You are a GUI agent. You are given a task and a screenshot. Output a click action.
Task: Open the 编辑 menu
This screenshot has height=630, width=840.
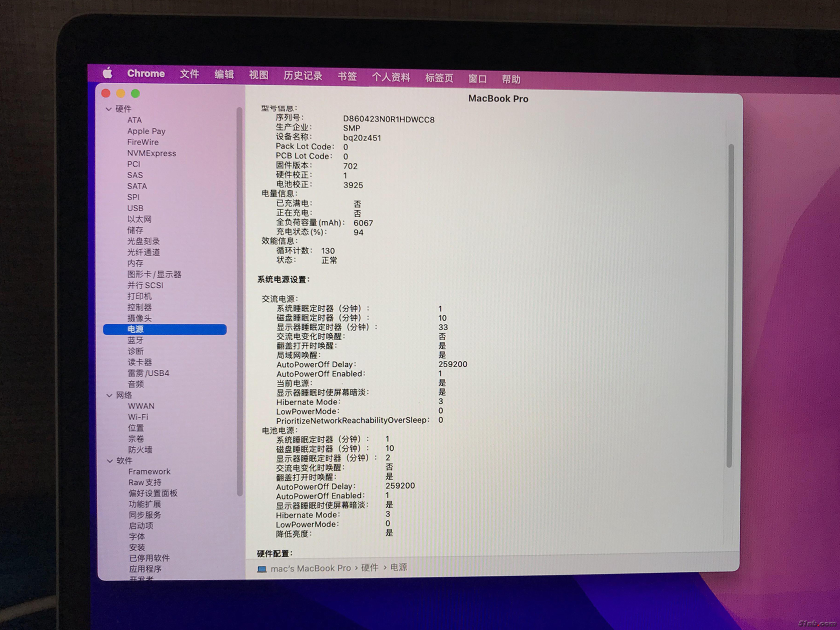coord(224,74)
